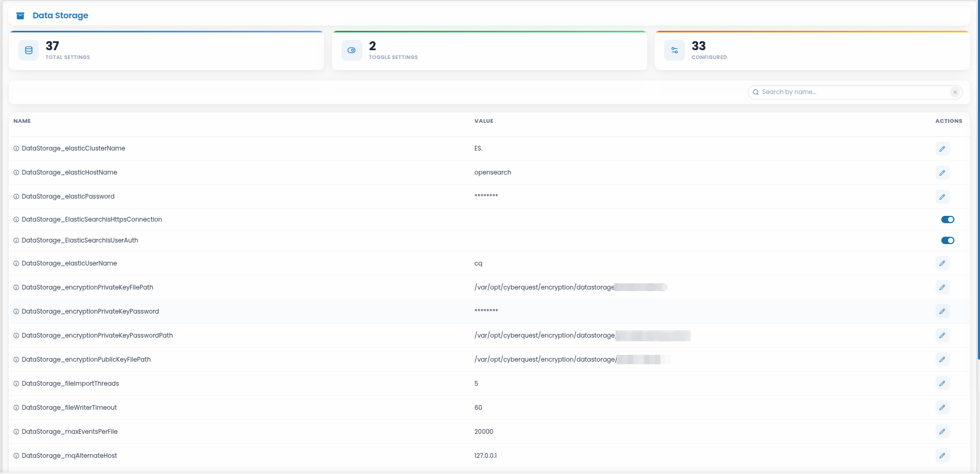Open edit for DataStorage_elasticPassword
Screen dimensions: 980x474
(942, 196)
